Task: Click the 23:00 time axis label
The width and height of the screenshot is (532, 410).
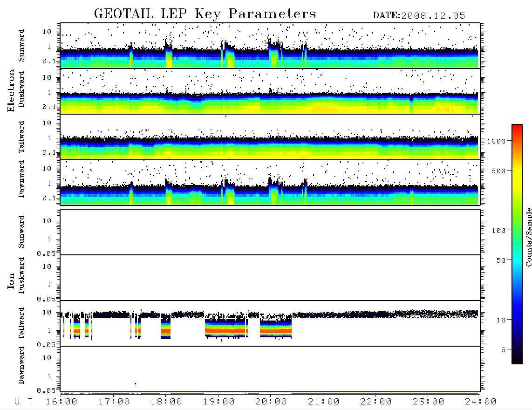Action: pos(428,402)
